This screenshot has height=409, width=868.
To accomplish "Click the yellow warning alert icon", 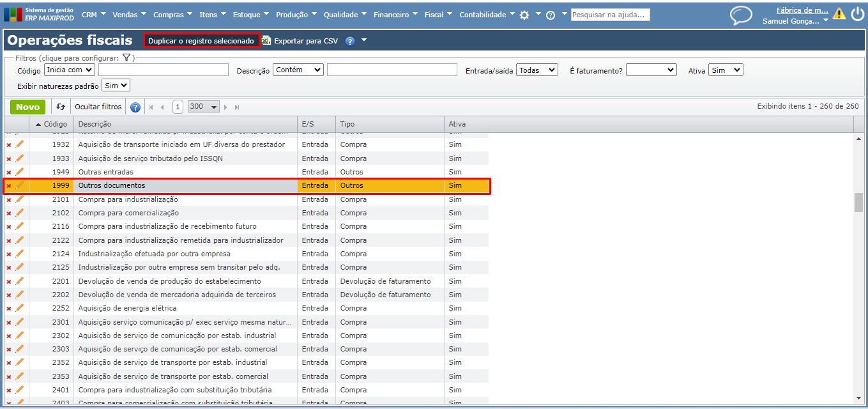I will coord(839,14).
